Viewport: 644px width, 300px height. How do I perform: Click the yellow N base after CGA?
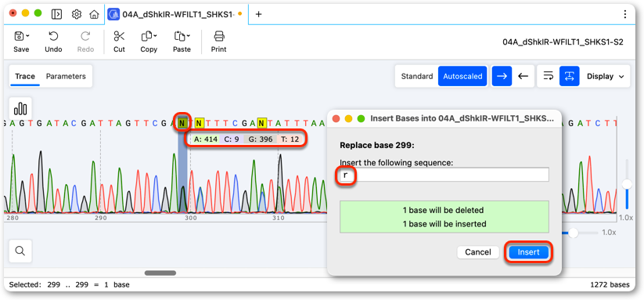click(261, 123)
